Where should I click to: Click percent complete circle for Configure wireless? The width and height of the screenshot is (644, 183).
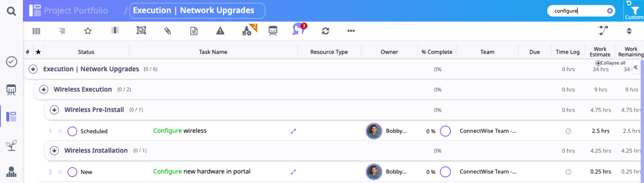(x=445, y=131)
